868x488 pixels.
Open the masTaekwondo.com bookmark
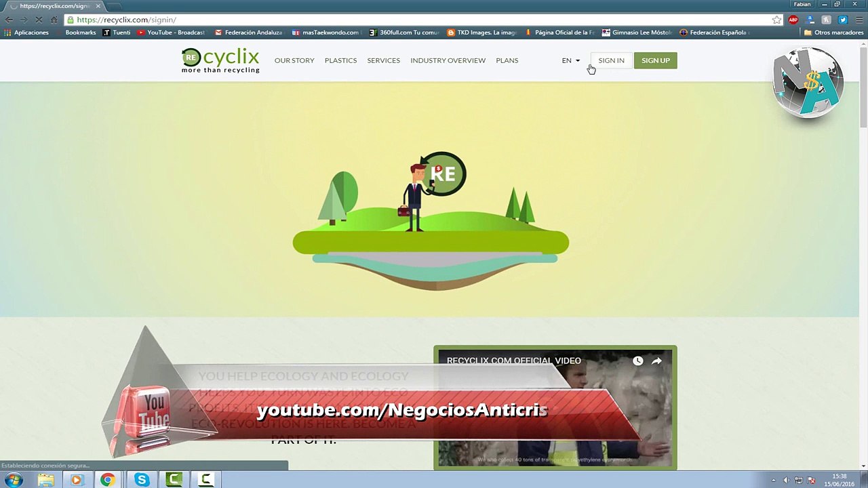325,32
